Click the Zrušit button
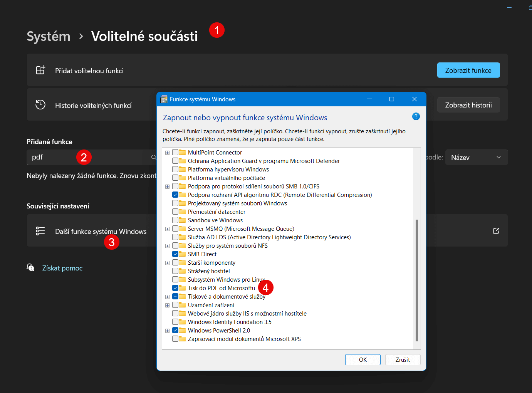The height and width of the screenshot is (393, 532). click(403, 359)
